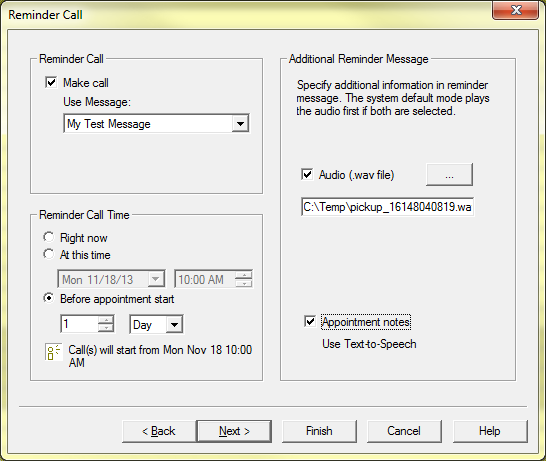Go to the Next wizard page

(x=234, y=431)
